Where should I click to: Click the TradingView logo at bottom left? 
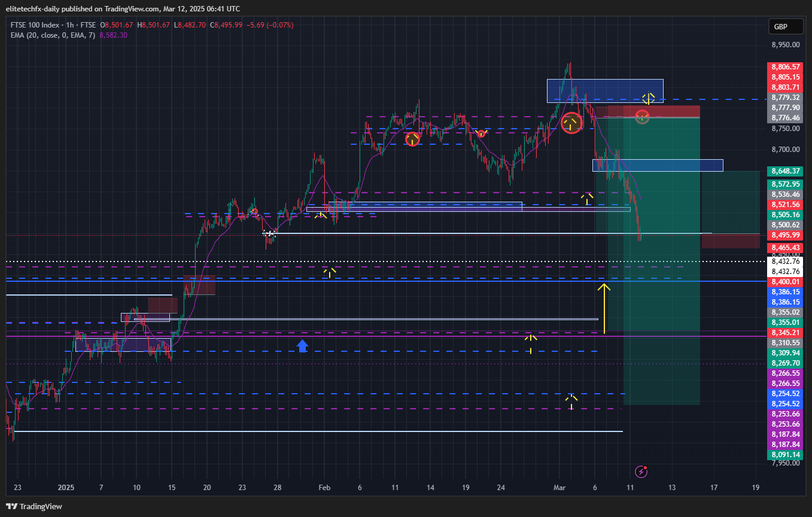pyautogui.click(x=34, y=506)
